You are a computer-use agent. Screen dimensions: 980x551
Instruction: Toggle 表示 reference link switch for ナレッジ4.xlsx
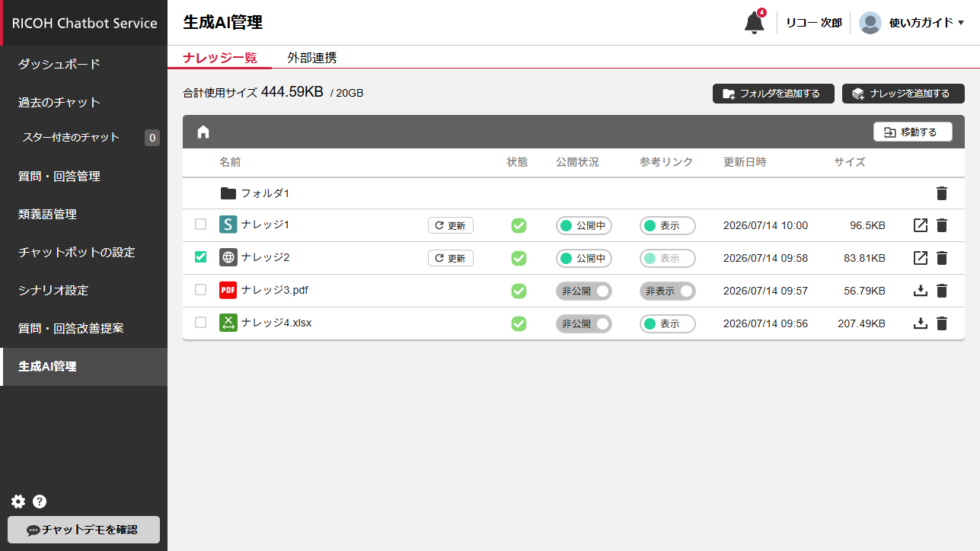[668, 323]
